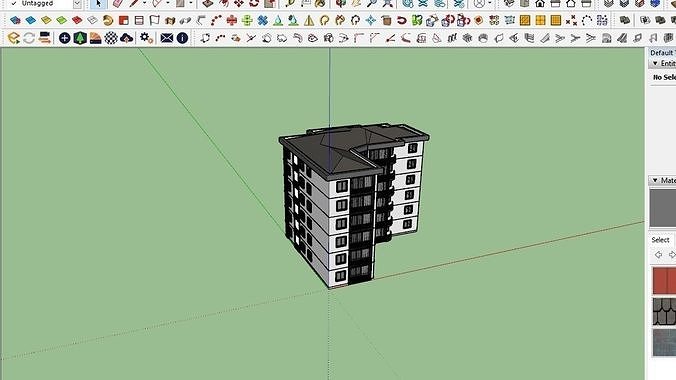The image size is (676, 380).
Task: Click the grey current material preview
Action: [x=663, y=208]
